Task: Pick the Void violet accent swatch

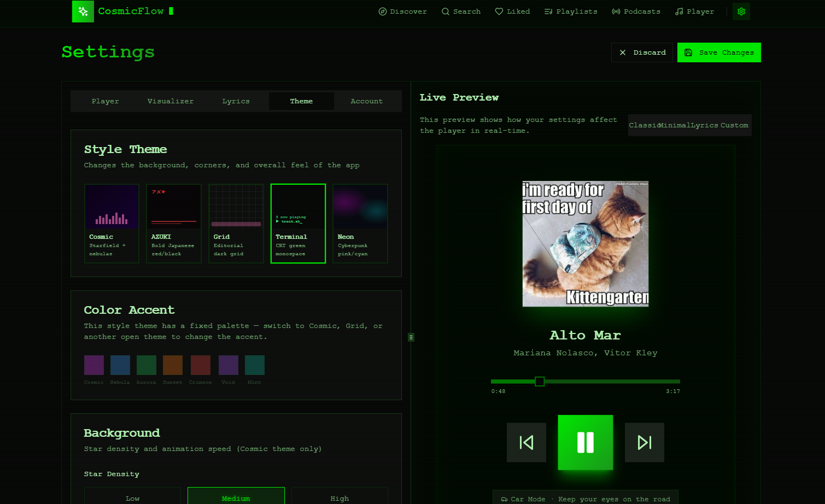Action: (x=229, y=365)
